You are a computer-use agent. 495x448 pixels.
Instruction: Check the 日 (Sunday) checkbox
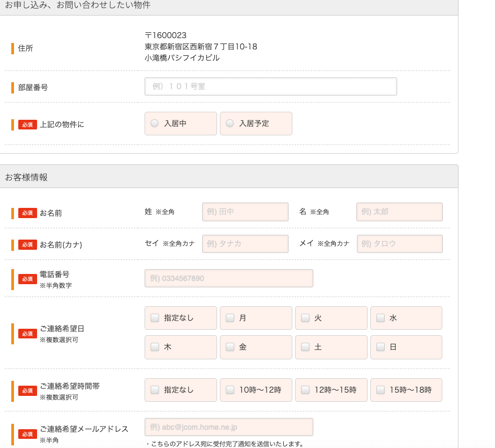[381, 347]
